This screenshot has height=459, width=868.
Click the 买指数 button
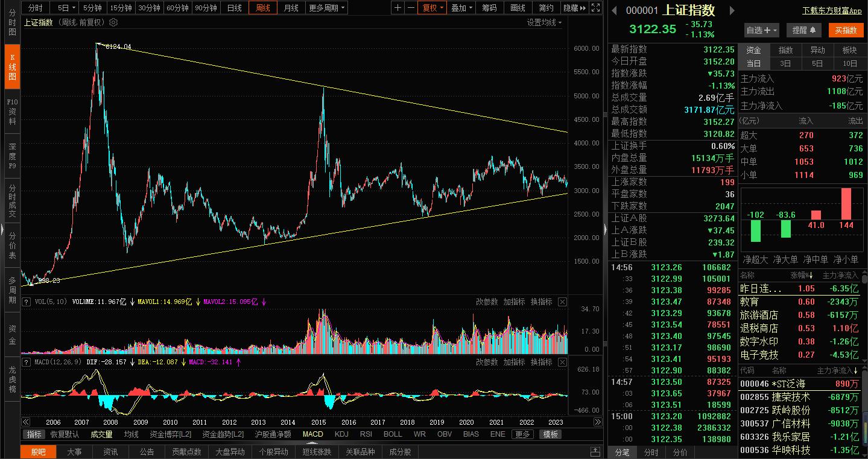pyautogui.click(x=846, y=30)
